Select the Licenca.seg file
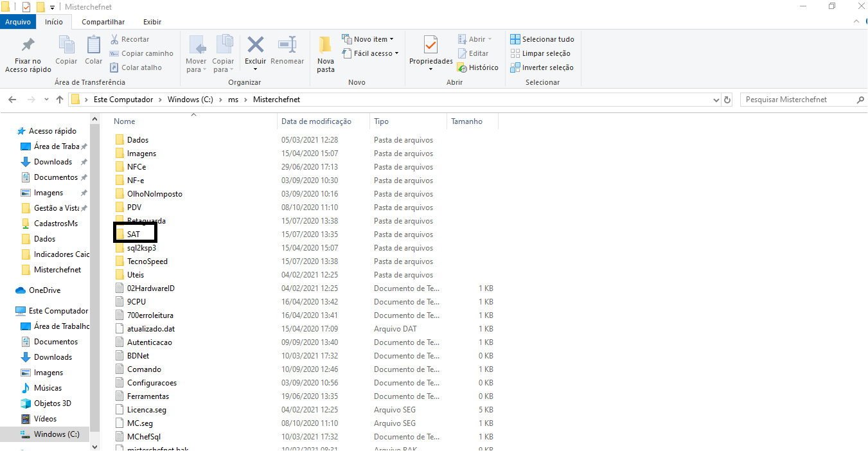This screenshot has height=451, width=868. 146,410
